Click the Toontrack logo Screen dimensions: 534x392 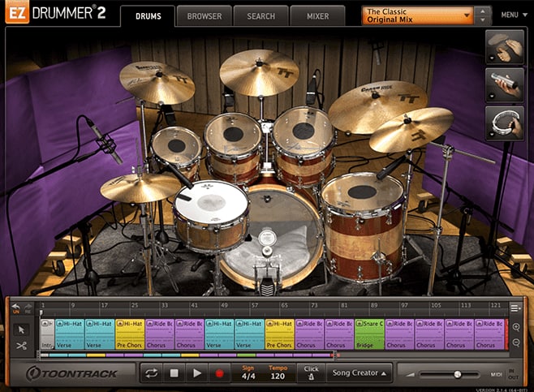[x=72, y=373]
